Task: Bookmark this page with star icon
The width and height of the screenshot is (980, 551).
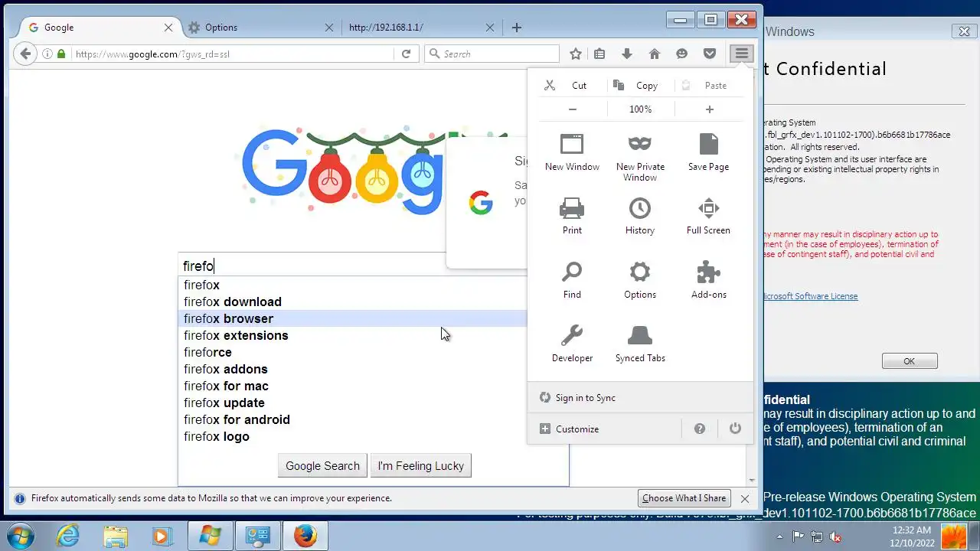Action: [576, 54]
